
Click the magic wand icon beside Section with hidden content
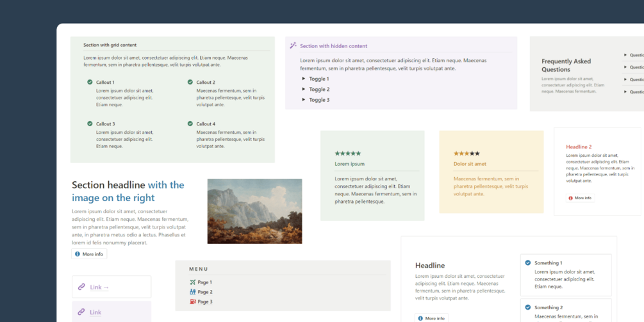pyautogui.click(x=293, y=45)
